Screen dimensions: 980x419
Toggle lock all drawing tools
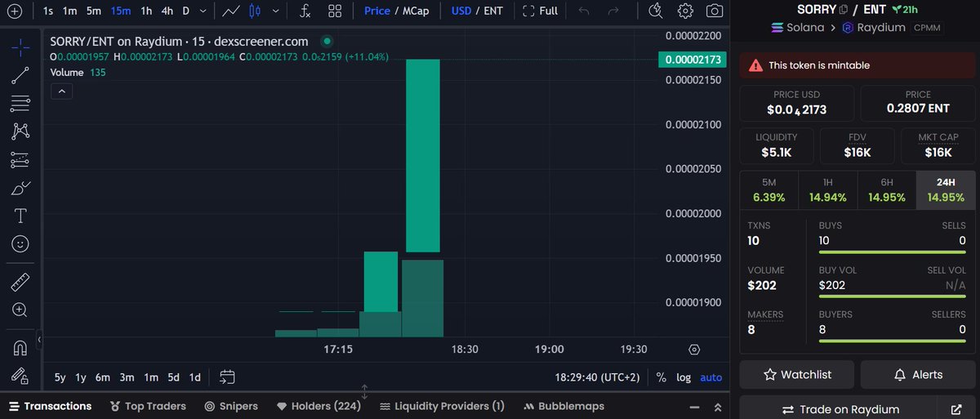pos(20,376)
